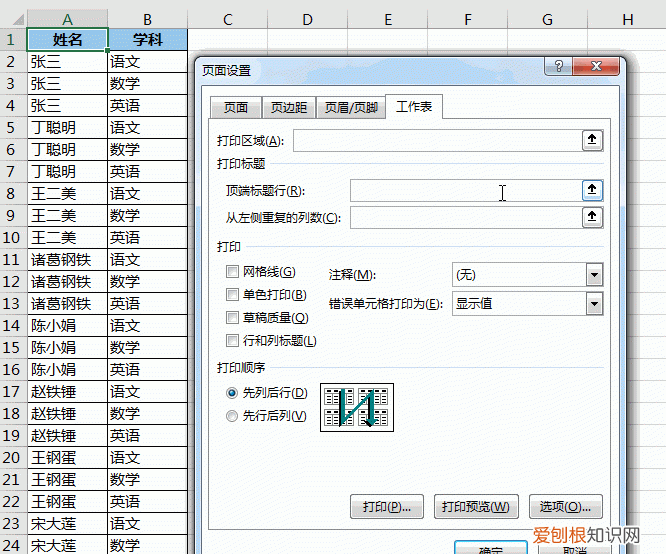Click the select-all corner of the spreadsheet
666x554 pixels.
point(16,20)
